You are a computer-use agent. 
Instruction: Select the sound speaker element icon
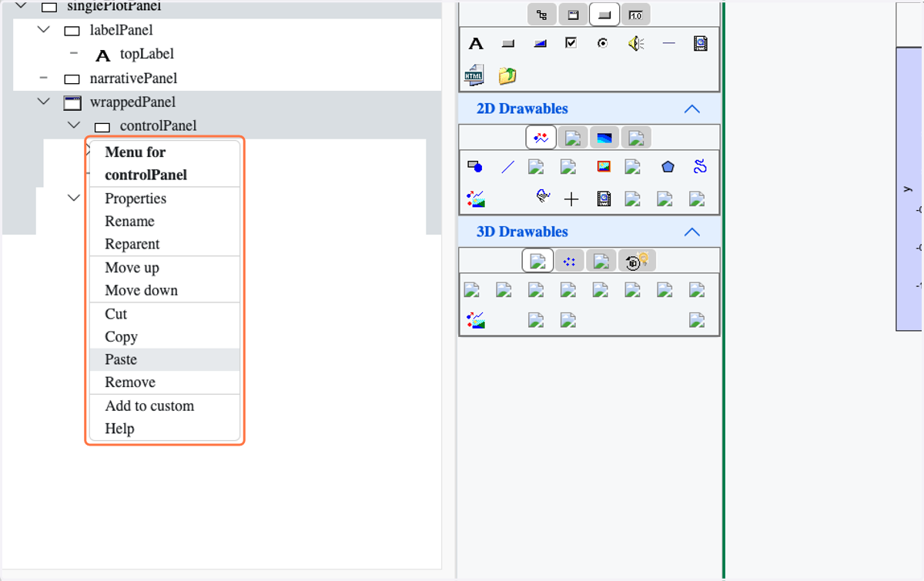pos(635,44)
